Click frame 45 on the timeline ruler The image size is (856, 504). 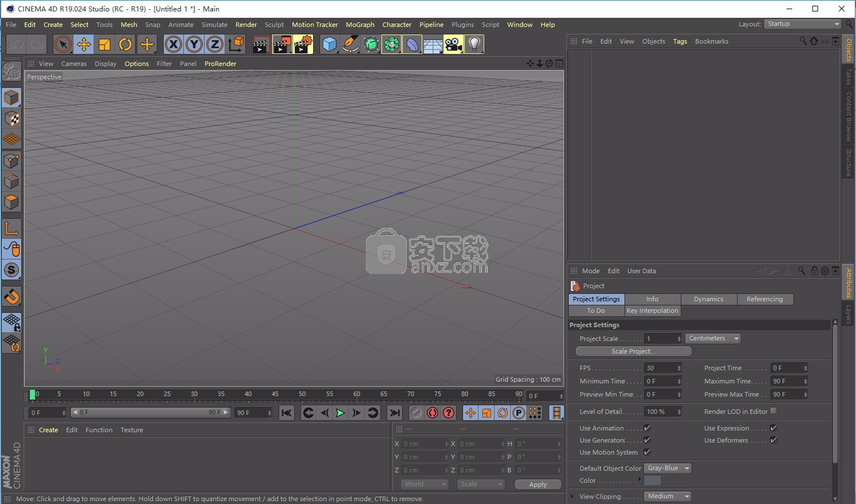tap(275, 395)
